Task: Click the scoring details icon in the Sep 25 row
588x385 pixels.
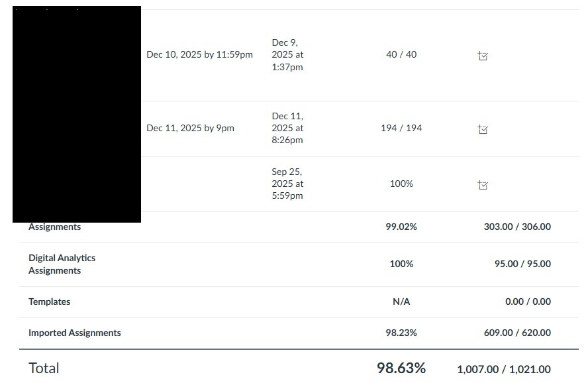Action: [483, 186]
